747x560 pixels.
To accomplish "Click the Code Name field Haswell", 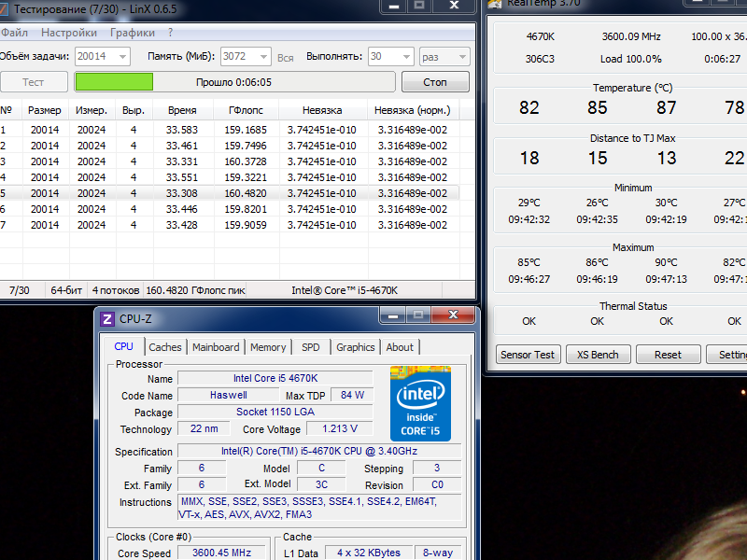I will pyautogui.click(x=229, y=395).
